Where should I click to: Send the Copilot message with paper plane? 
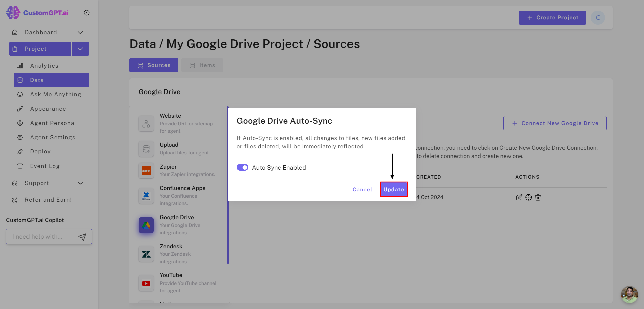82,237
